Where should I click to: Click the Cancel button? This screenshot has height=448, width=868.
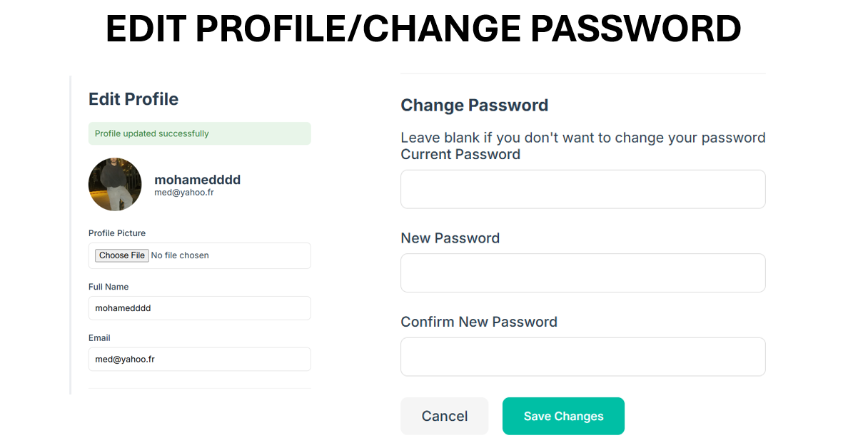445,416
